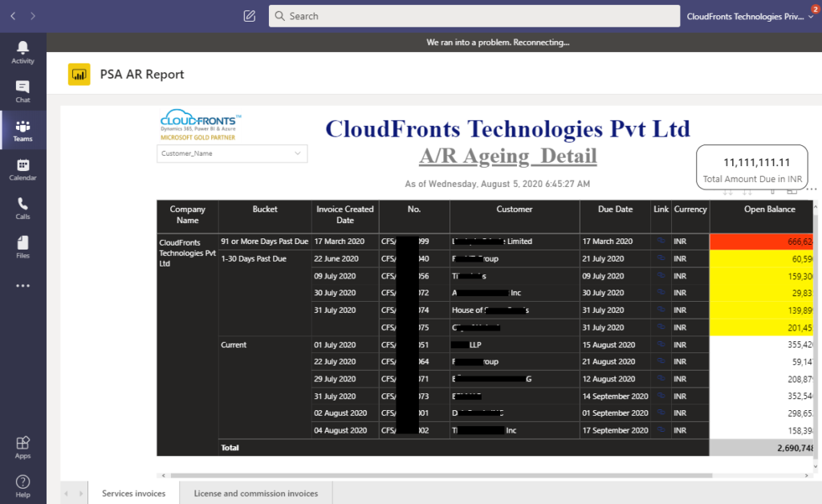822x504 pixels.
Task: Open the Activity feed in Teams
Action: click(x=22, y=52)
